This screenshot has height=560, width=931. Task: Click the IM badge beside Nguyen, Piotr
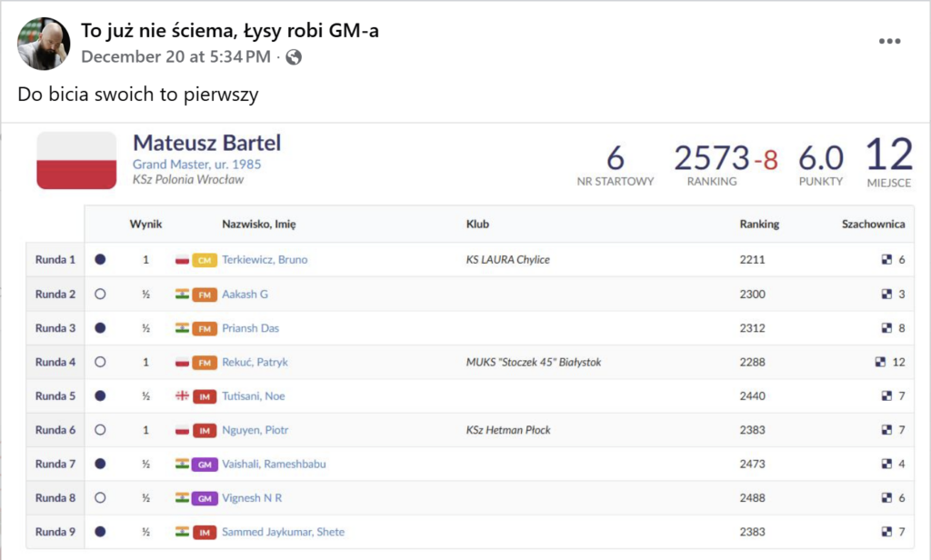pos(205,430)
